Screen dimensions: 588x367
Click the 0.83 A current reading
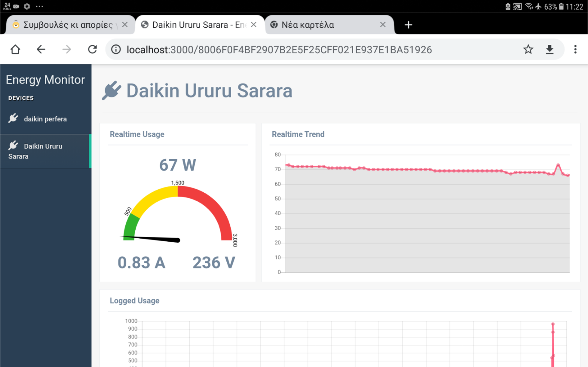click(x=141, y=263)
